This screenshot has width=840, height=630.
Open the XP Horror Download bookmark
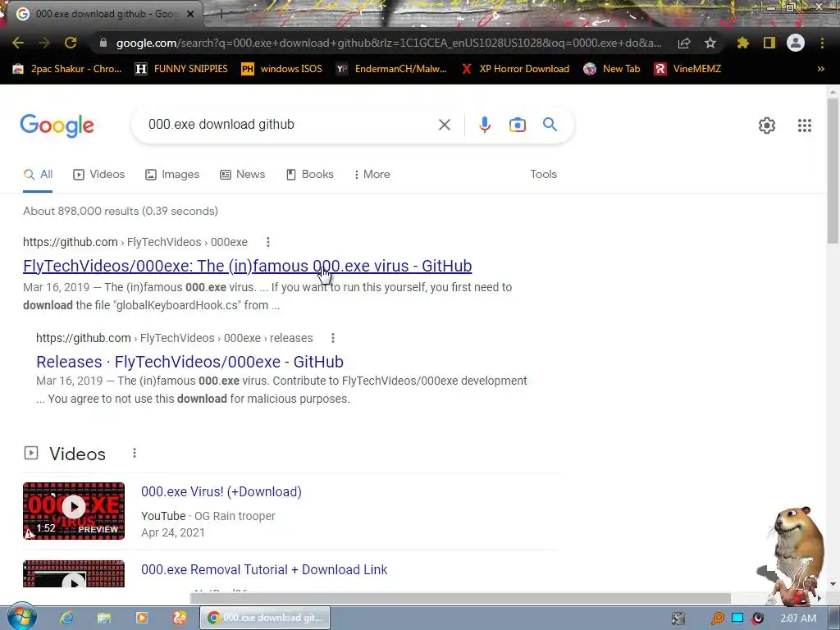pyautogui.click(x=515, y=69)
